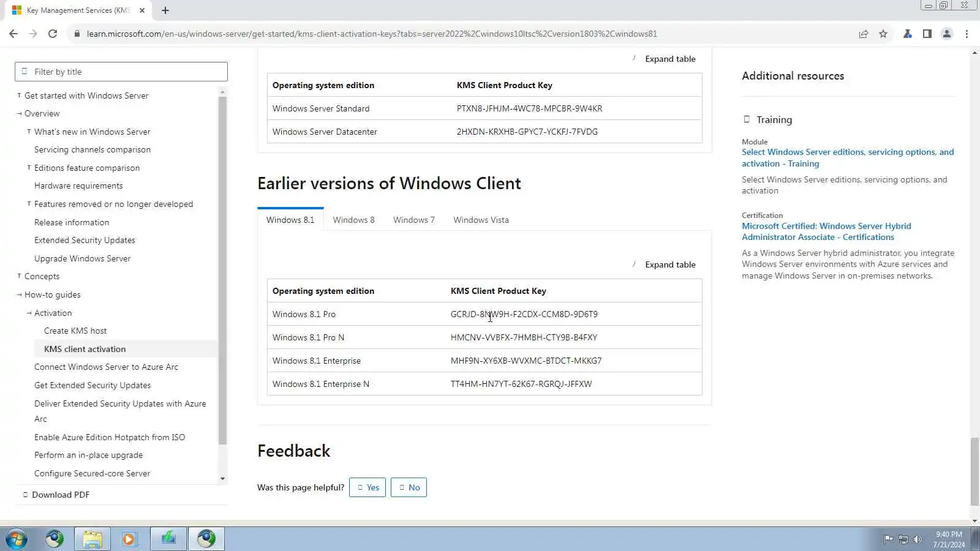Click the address bar URL
Image resolution: width=980 pixels, height=551 pixels.
[372, 34]
